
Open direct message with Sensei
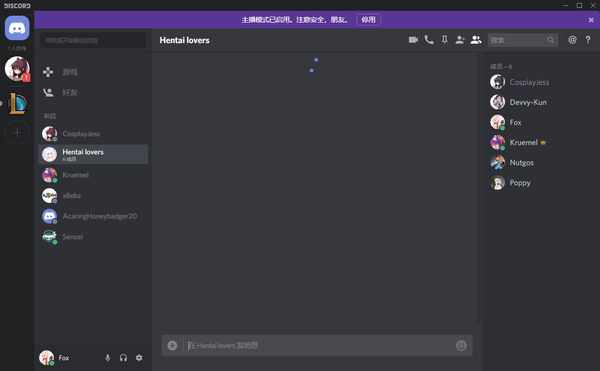point(93,237)
